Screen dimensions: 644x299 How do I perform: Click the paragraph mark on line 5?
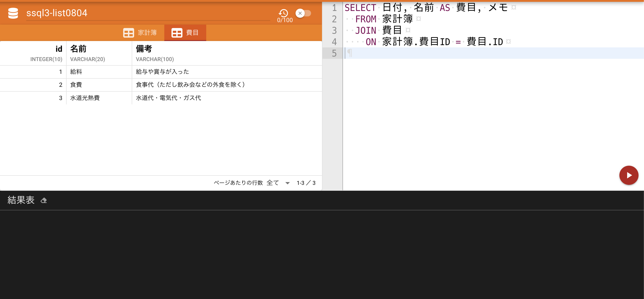point(350,53)
